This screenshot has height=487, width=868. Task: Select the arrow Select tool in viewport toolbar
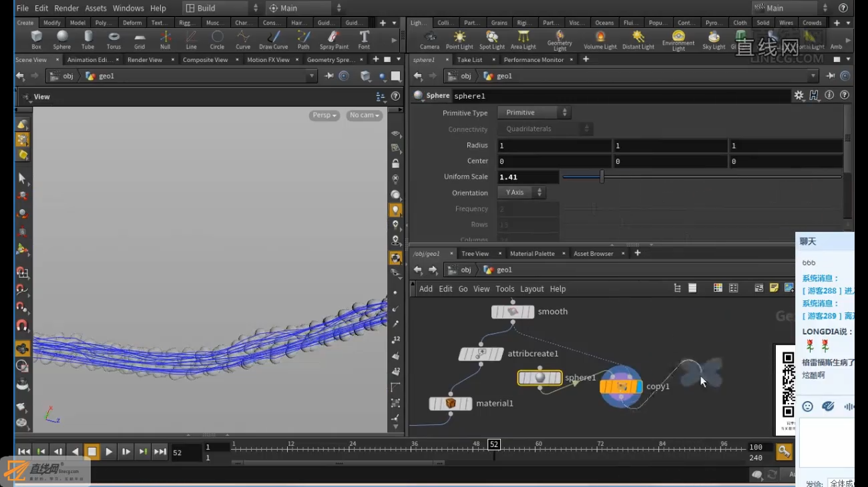pos(22,178)
